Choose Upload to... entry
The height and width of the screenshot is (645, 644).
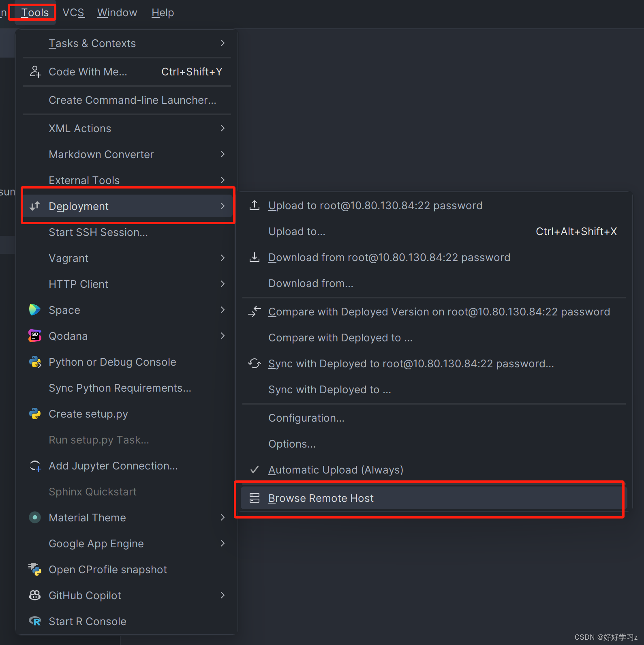pyautogui.click(x=434, y=231)
